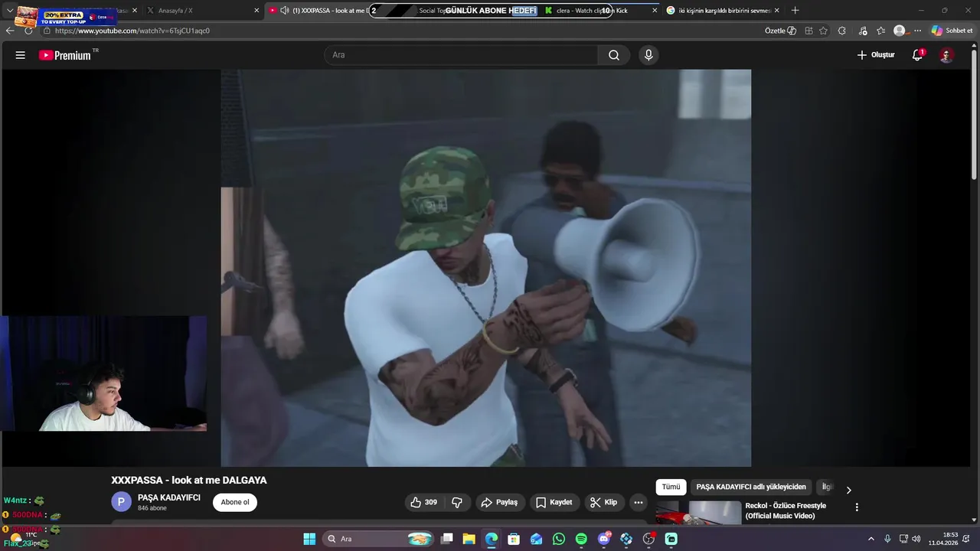This screenshot has height=551, width=980.
Task: Switch to the iki kişinin karşılıklı tab
Action: click(x=723, y=11)
